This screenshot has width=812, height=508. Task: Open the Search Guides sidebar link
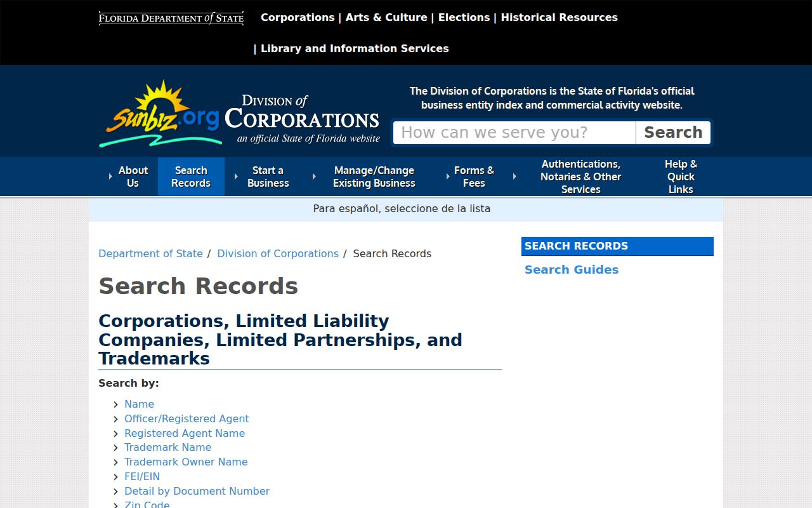(x=572, y=270)
